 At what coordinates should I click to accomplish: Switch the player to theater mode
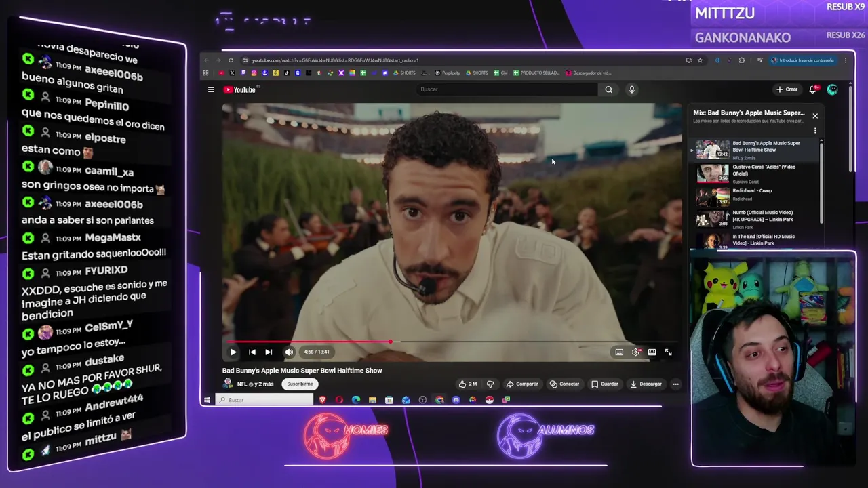pos(652,352)
